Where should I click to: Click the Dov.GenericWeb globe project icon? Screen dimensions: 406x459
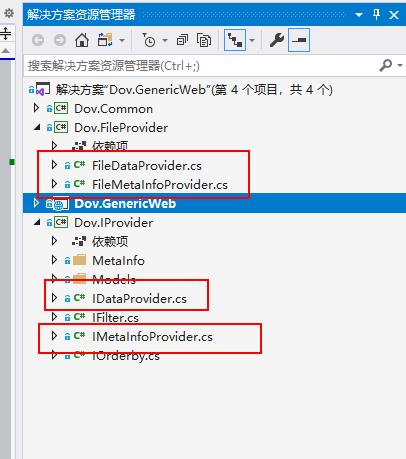[60, 204]
